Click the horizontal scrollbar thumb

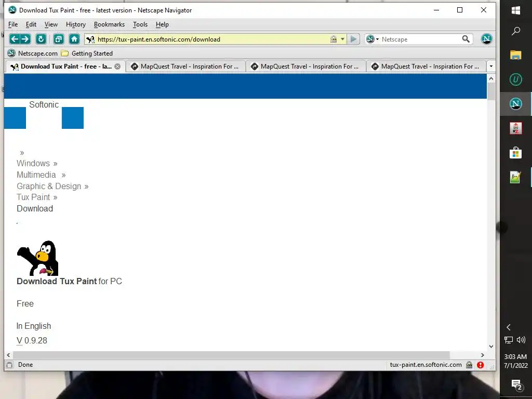231,355
